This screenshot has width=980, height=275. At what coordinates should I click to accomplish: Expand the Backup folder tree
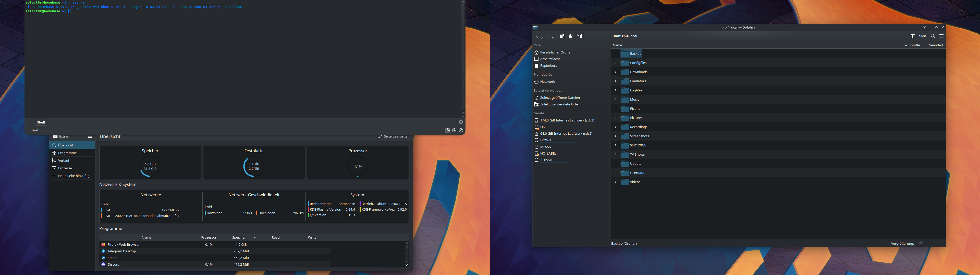616,53
